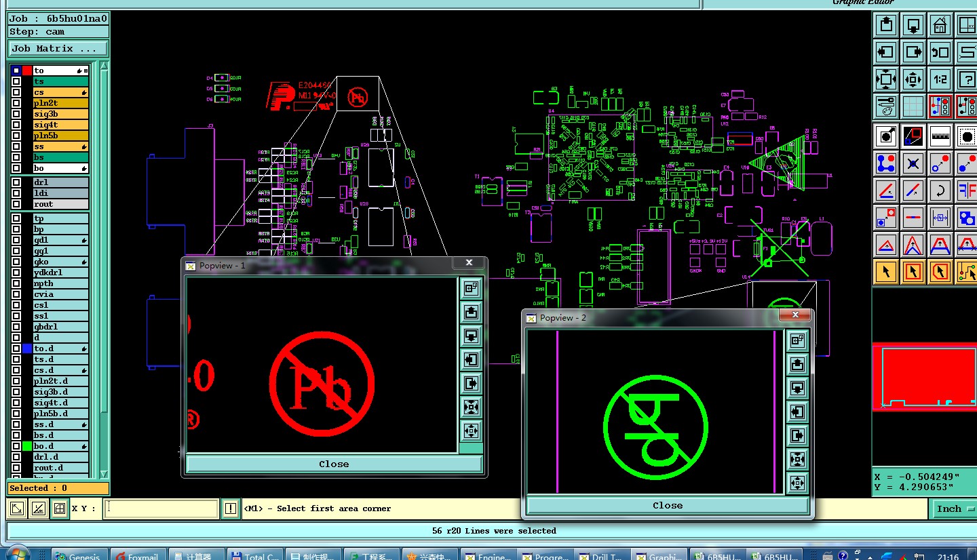This screenshot has height=560, width=977.
Task: Click the exclamation mark icon beside coordinate field
Action: point(231,508)
